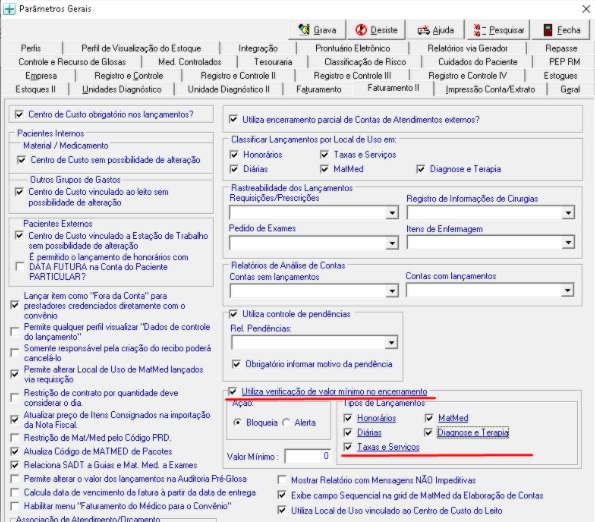Uncheck the Taxas e Serviços launch type
The width and height of the screenshot is (595, 522).
click(348, 447)
